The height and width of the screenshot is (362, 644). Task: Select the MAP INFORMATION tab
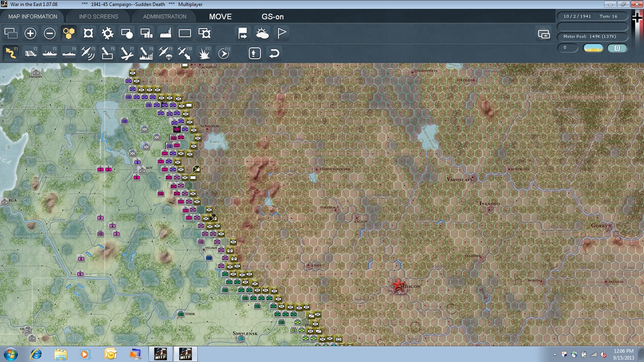[x=33, y=16]
